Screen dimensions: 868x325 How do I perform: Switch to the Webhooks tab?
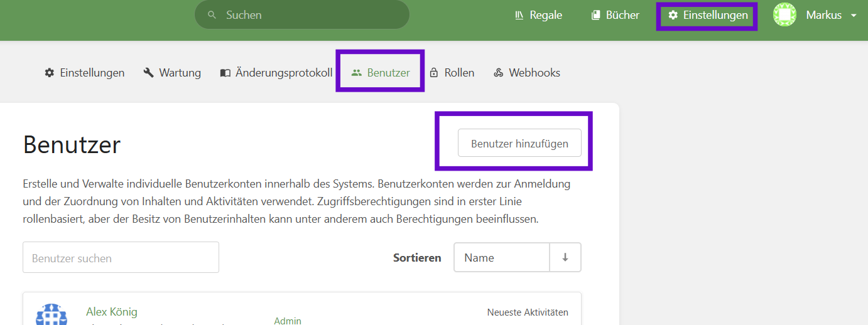(x=526, y=73)
